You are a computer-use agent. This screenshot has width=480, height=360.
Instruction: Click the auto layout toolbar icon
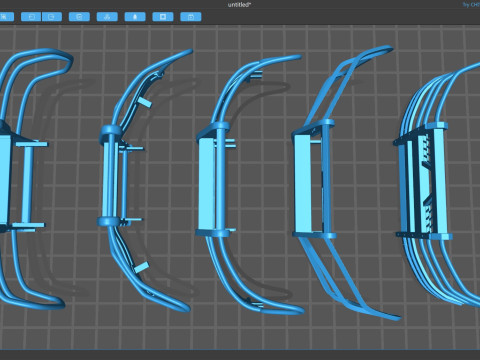pyautogui.click(x=107, y=17)
